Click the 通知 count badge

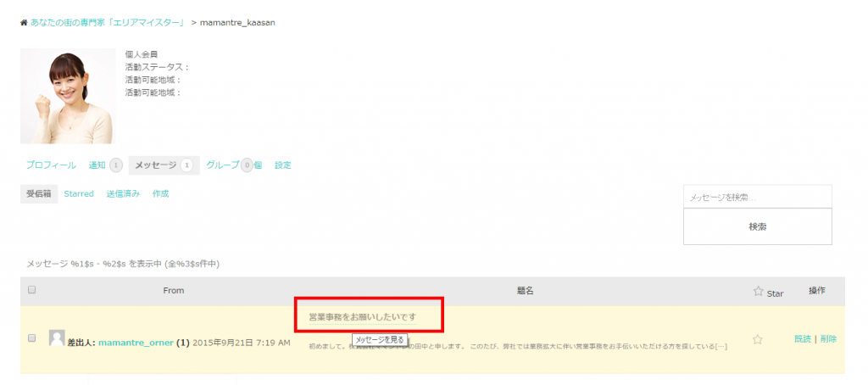pos(116,165)
